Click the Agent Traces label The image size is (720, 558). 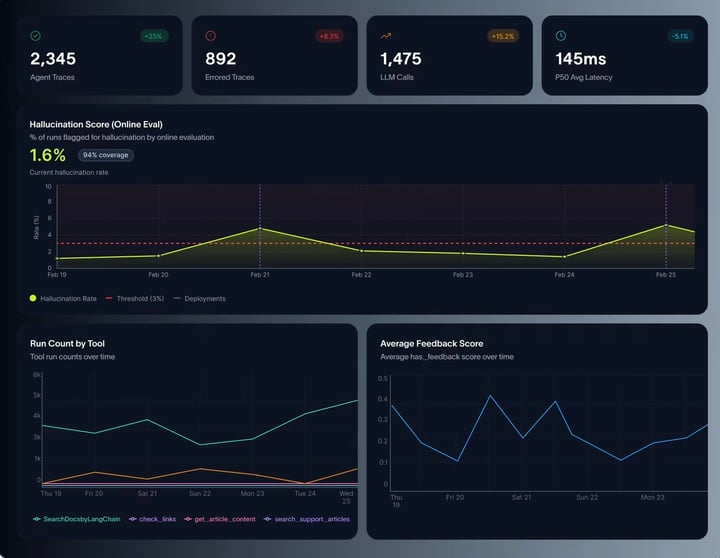(x=52, y=77)
